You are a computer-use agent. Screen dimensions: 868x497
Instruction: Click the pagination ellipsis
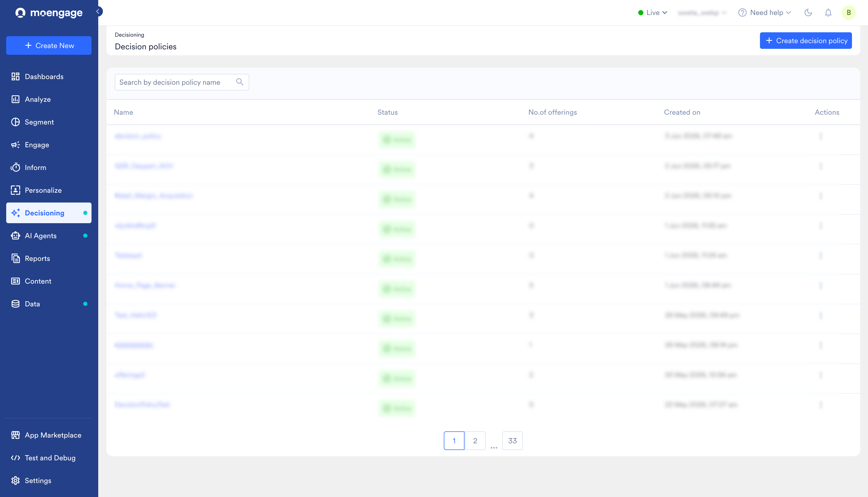(494, 447)
